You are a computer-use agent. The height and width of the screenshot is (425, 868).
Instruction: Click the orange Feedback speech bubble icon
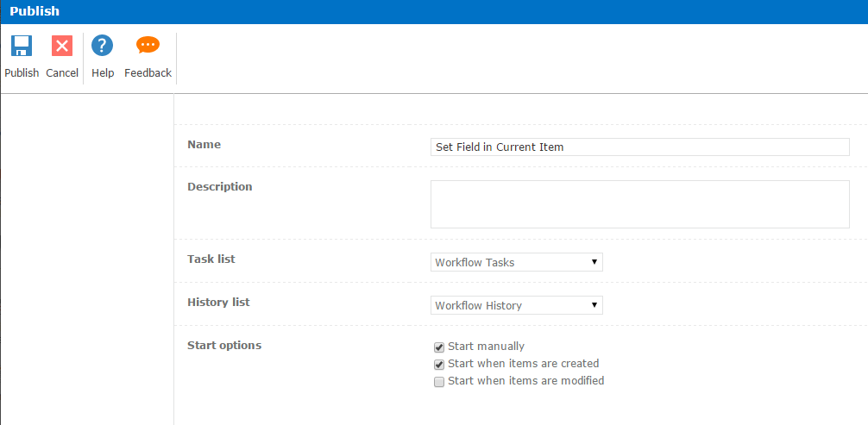click(x=148, y=47)
